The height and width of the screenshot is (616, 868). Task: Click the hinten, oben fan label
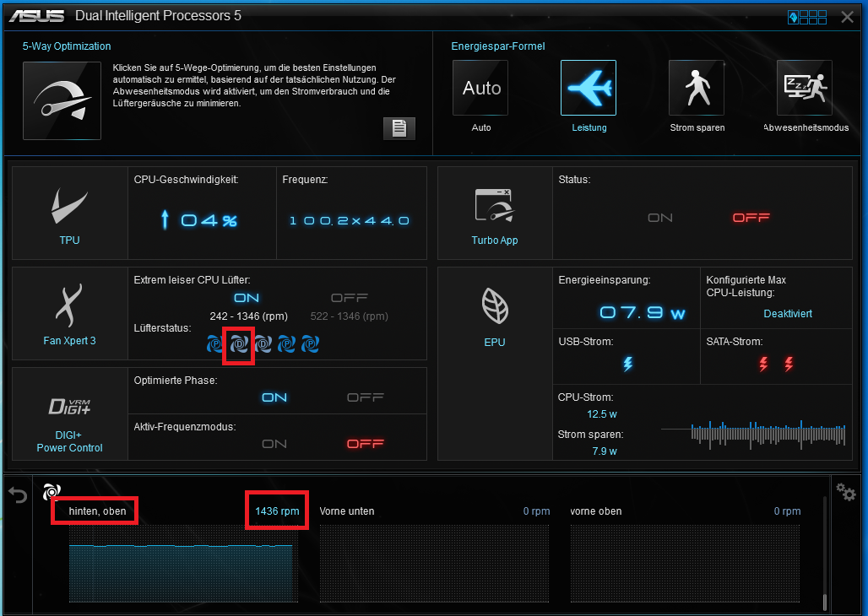(x=97, y=511)
